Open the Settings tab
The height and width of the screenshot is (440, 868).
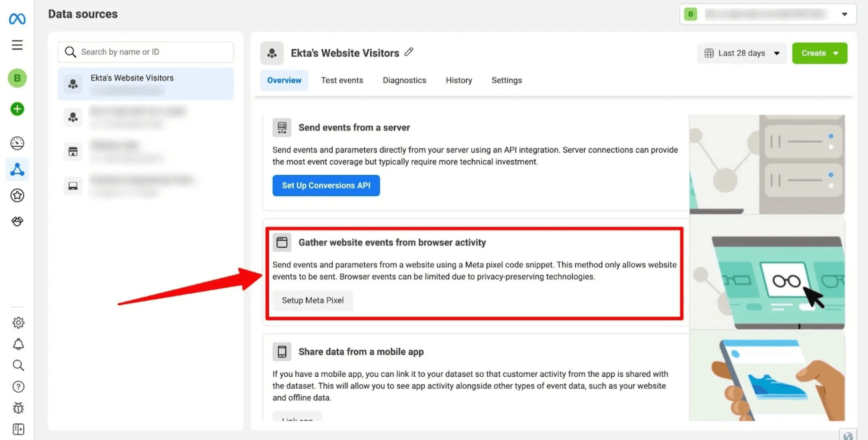(x=506, y=80)
